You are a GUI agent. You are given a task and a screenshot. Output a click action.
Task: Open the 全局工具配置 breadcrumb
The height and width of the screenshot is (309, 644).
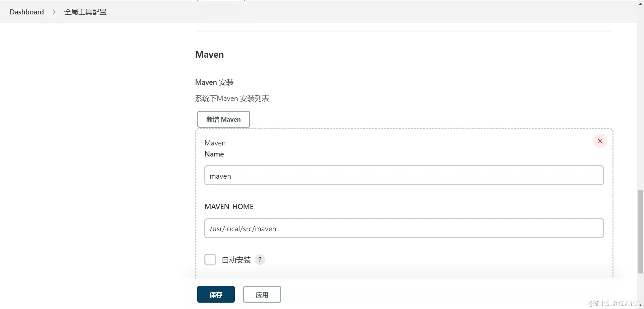coord(85,12)
